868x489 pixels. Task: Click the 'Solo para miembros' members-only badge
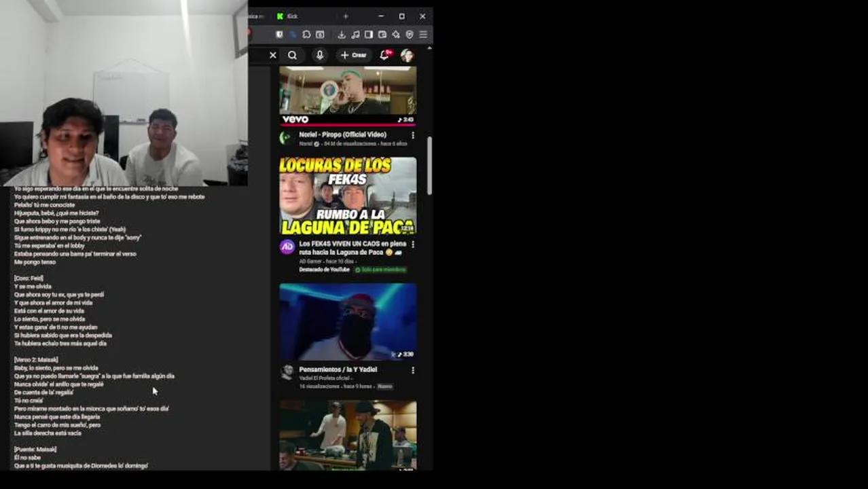[380, 270]
